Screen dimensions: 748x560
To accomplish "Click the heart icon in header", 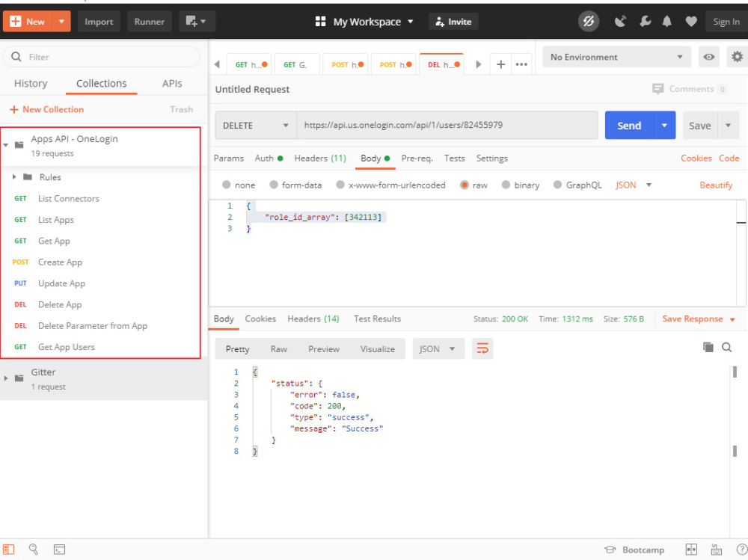I will [x=690, y=22].
